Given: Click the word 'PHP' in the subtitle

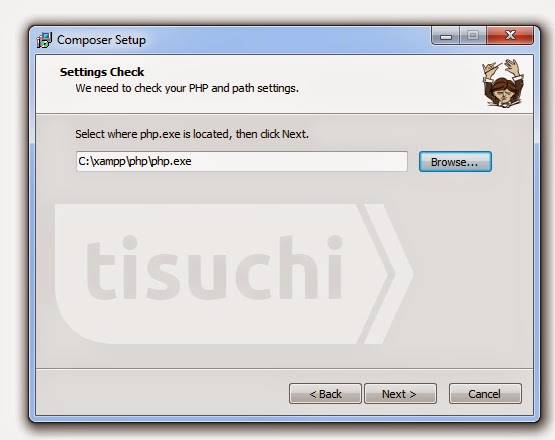Looking at the screenshot, I should click(198, 88).
